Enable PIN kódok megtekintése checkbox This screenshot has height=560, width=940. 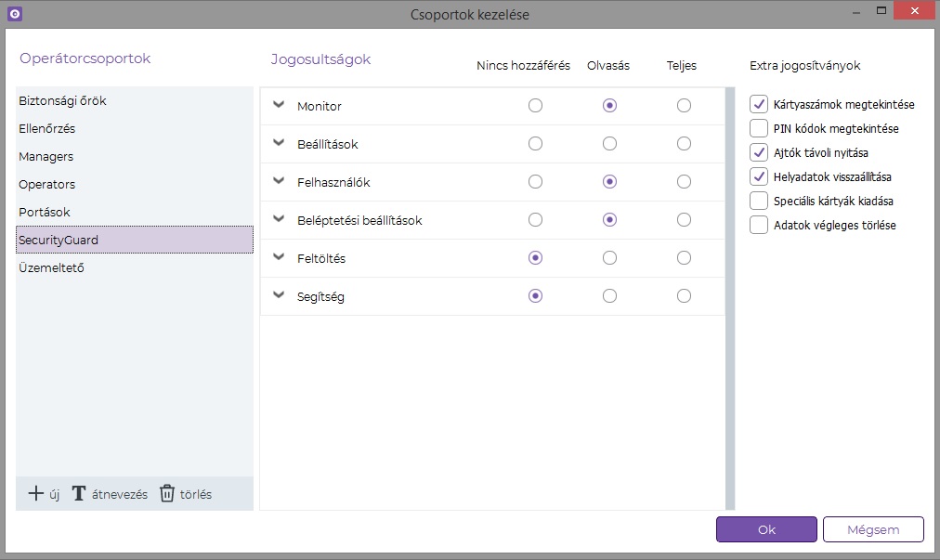click(x=759, y=128)
